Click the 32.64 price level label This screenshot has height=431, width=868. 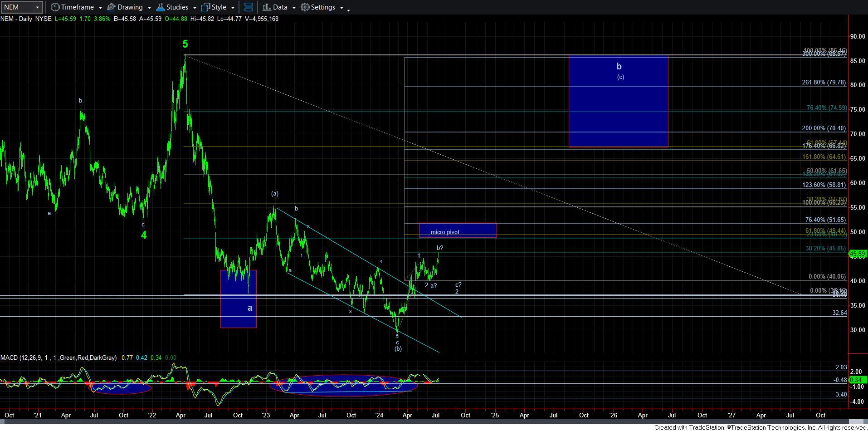(x=839, y=313)
